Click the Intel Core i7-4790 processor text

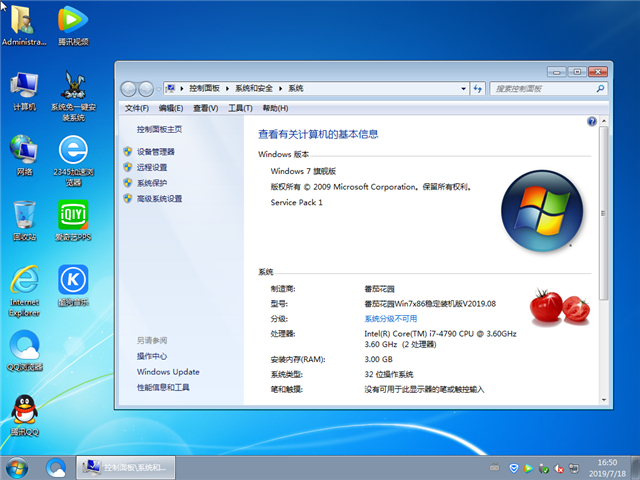click(x=440, y=334)
